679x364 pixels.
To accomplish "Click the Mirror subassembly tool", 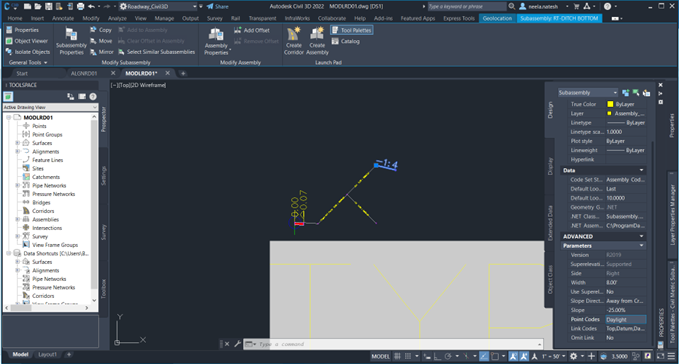I will point(101,52).
